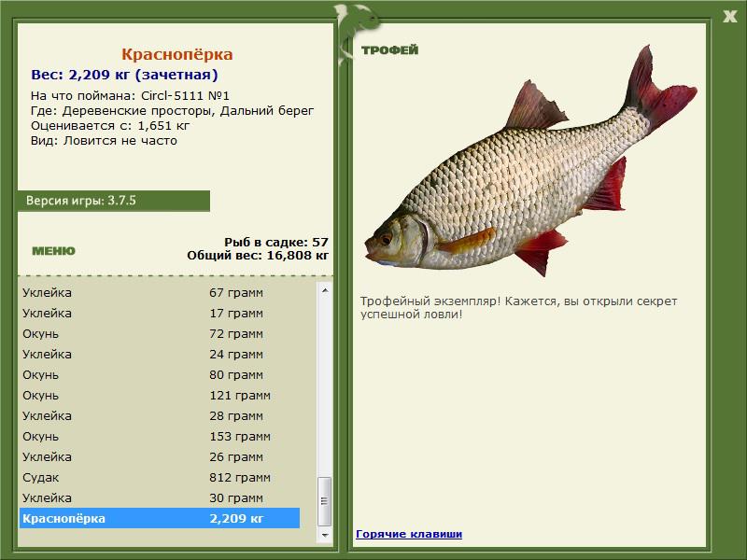Image resolution: width=747 pixels, height=560 pixels.
Task: Click the orange Краснопёрка fish title
Action: click(x=176, y=54)
